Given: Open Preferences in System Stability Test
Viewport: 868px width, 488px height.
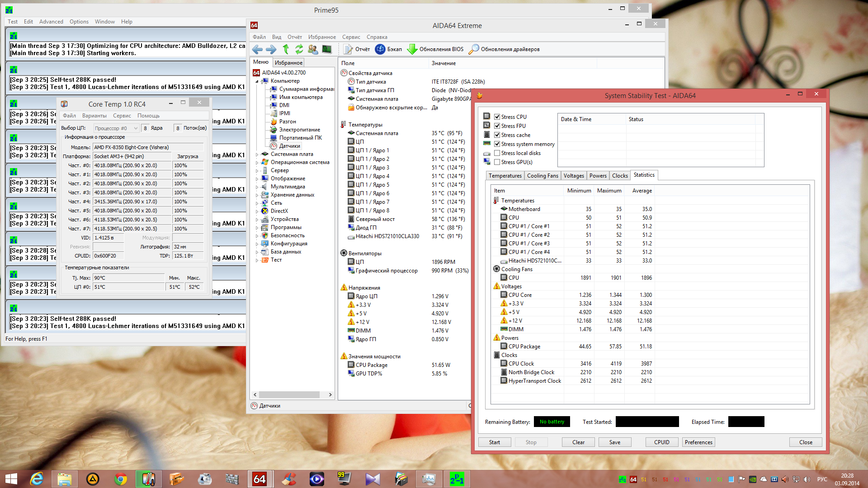Looking at the screenshot, I should [698, 442].
